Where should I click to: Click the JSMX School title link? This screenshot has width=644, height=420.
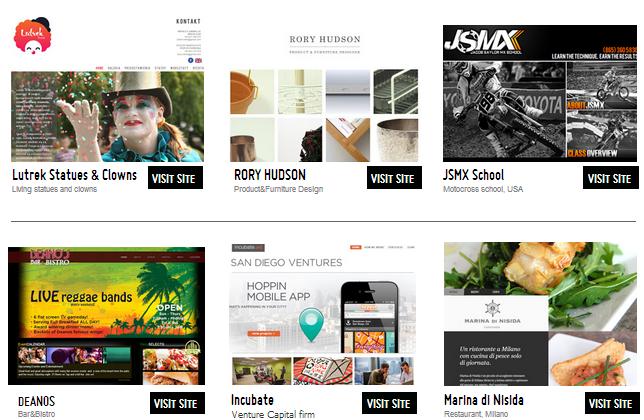[474, 175]
